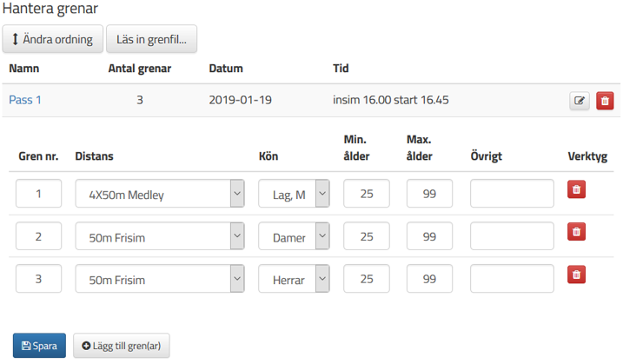Screen dimensions: 623x364
Task: Save changes with the Spara button
Action: [x=39, y=346]
